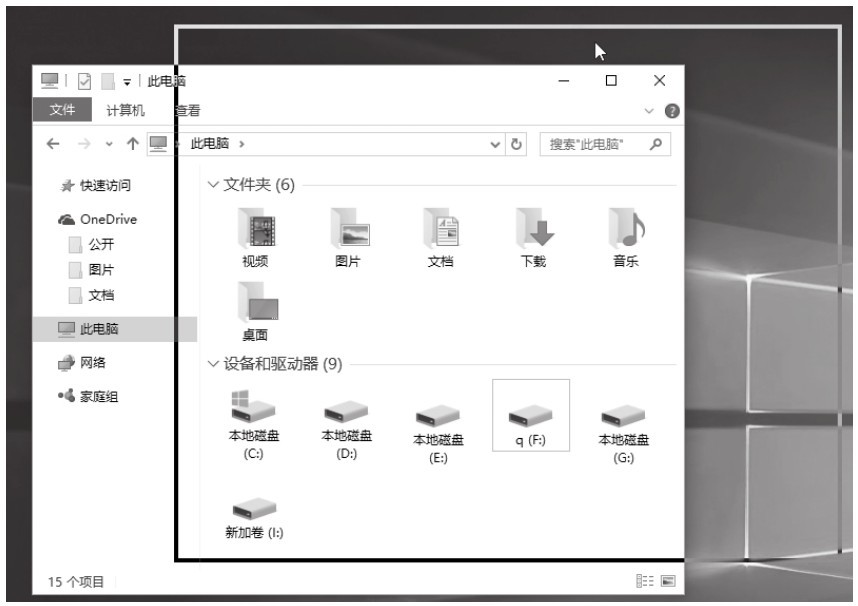Switch to the 计算机 (Computer) tab

coord(125,110)
